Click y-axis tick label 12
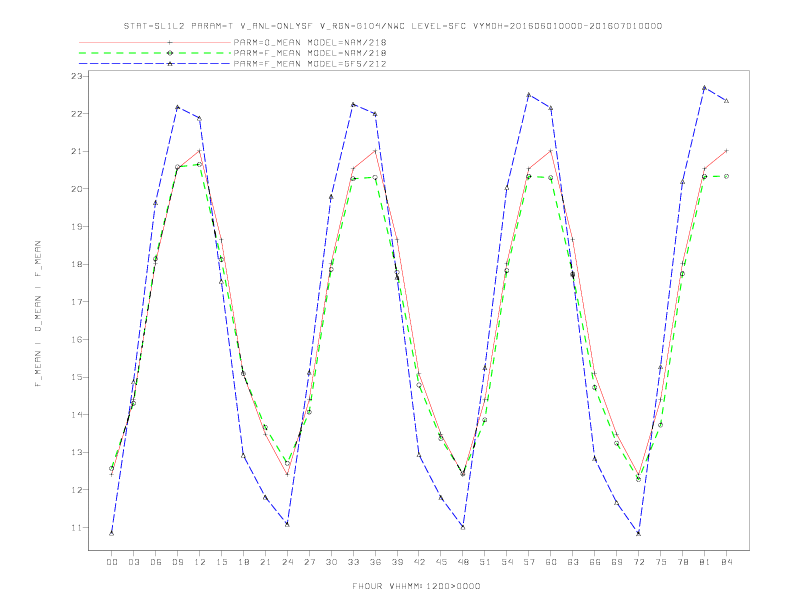 pyautogui.click(x=76, y=490)
